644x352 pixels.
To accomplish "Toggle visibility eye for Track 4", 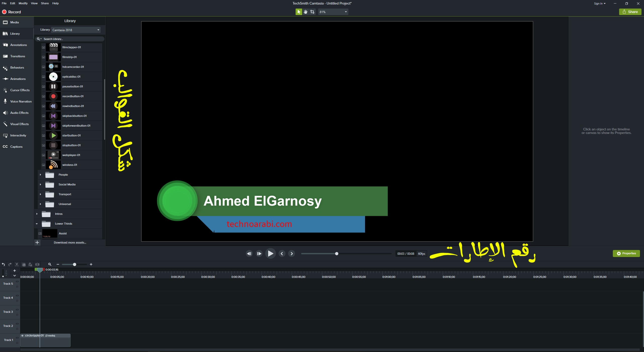I will [x=17, y=295].
